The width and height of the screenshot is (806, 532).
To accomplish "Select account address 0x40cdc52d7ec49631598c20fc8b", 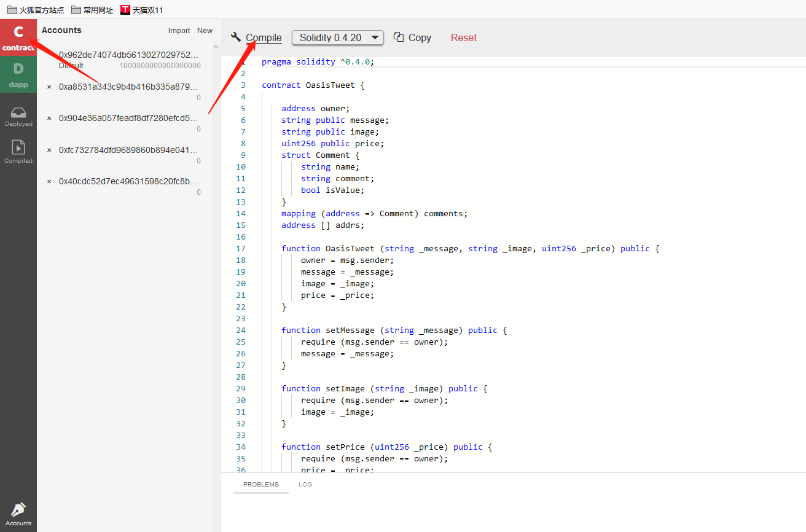I will (x=129, y=181).
